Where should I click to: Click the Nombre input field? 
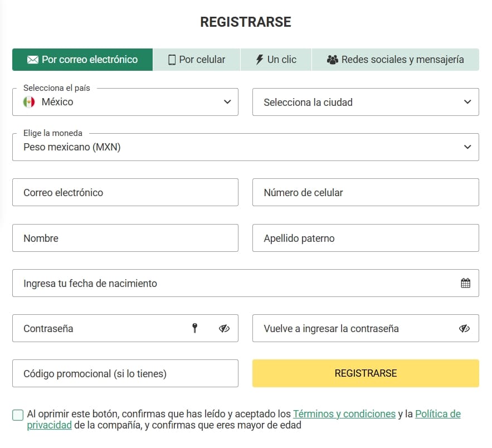coord(125,238)
